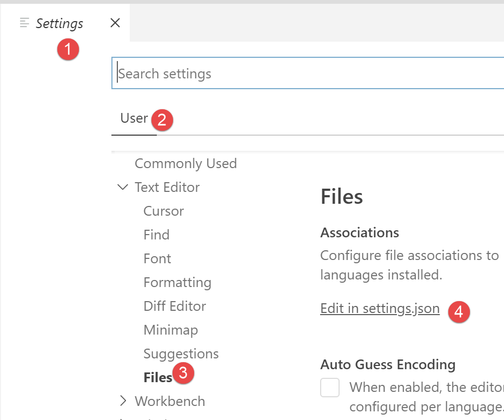Open the Diff Editor settings section
The width and height of the screenshot is (504, 420).
pyautogui.click(x=175, y=306)
